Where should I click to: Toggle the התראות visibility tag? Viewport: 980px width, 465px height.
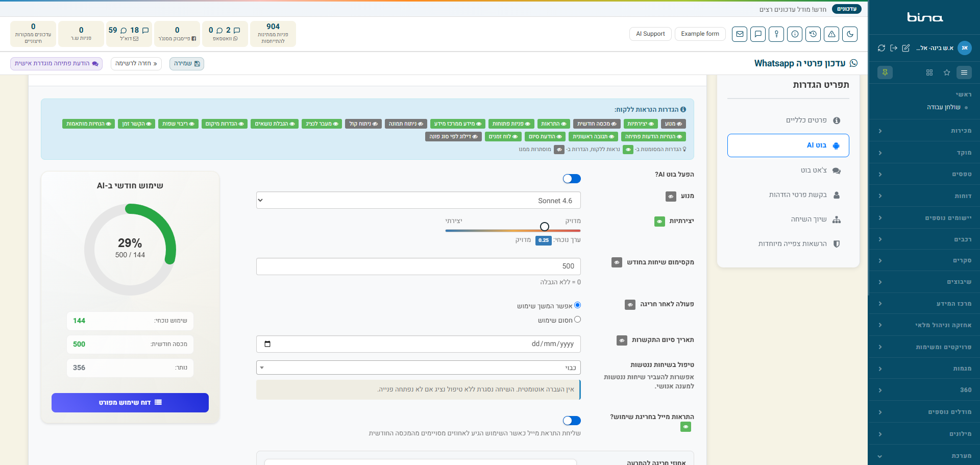[553, 124]
